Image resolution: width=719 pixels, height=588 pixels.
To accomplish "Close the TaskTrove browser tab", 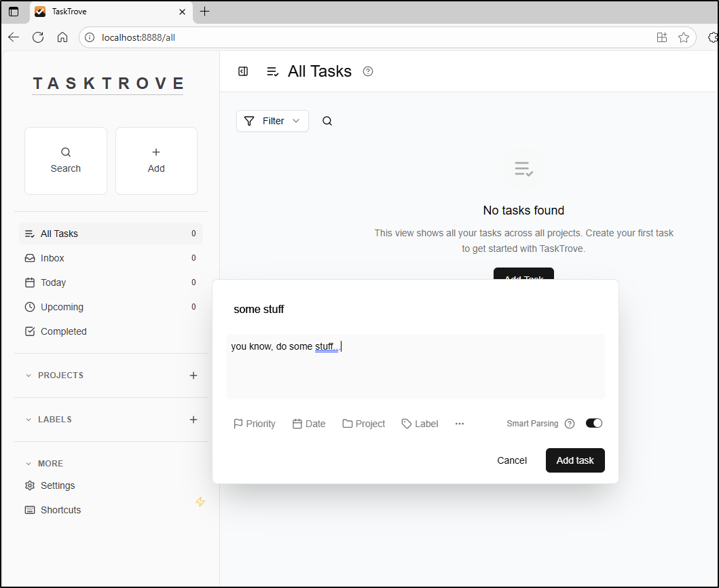I will pos(182,12).
